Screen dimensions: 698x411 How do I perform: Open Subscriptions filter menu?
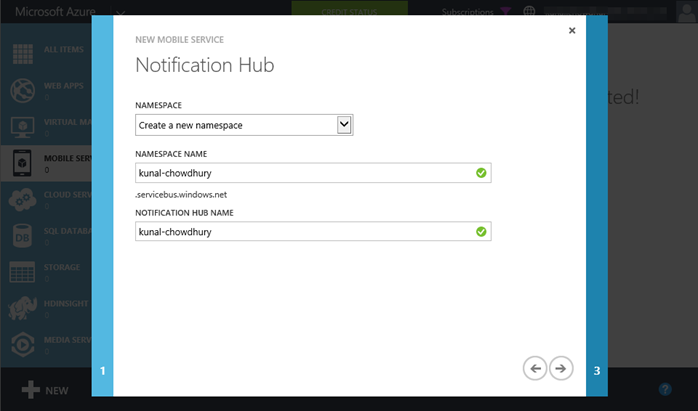click(476, 11)
